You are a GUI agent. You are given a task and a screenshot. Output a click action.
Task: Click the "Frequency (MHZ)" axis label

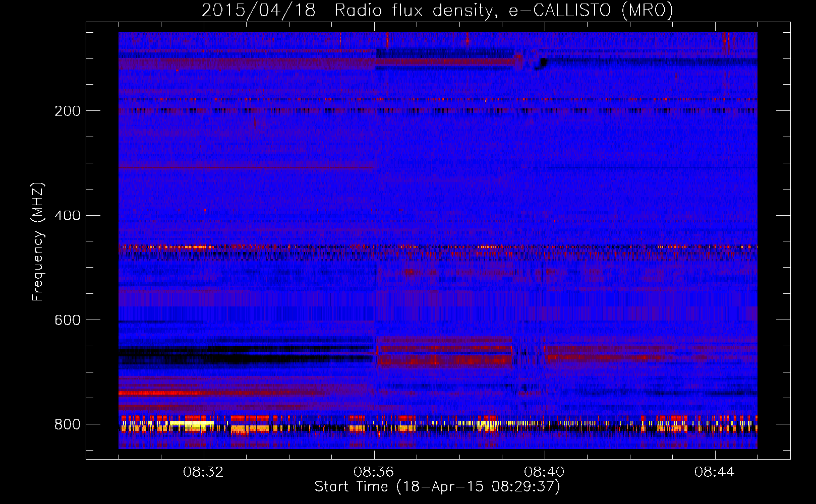(37, 242)
